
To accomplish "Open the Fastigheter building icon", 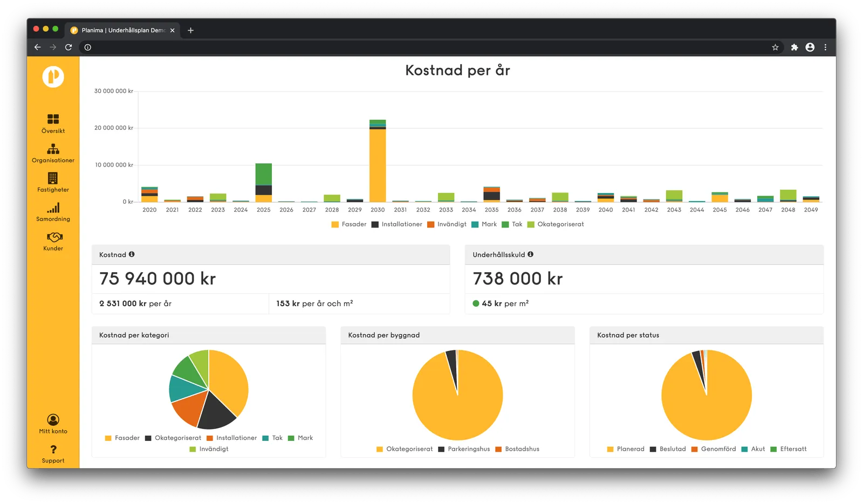I will (53, 178).
